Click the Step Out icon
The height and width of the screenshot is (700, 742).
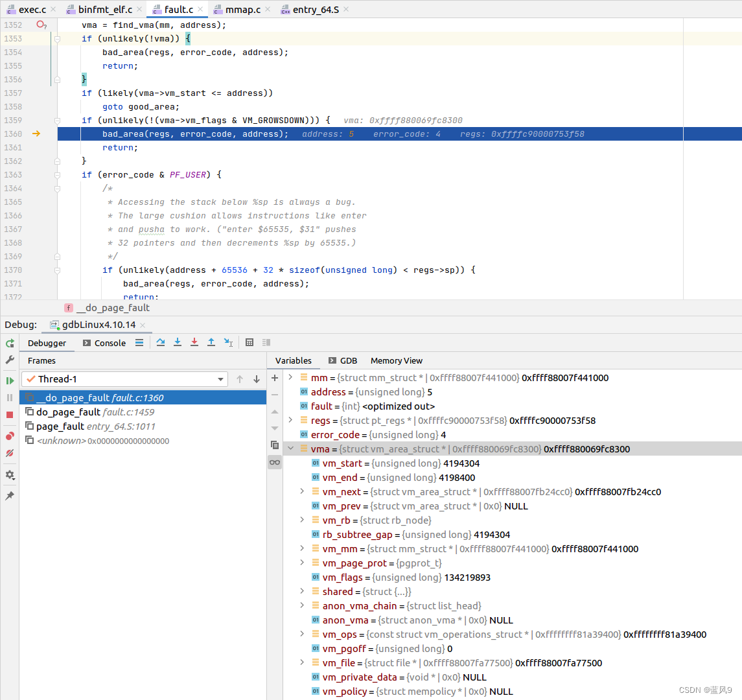[x=211, y=343]
